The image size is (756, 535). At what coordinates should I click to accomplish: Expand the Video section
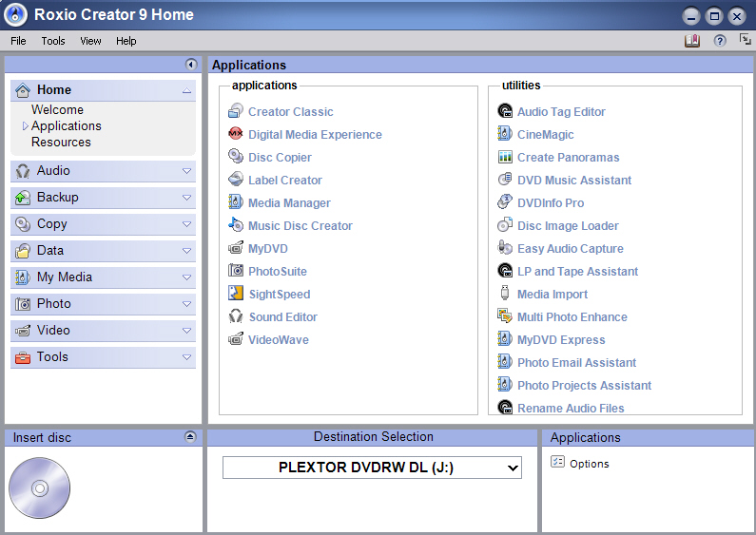pyautogui.click(x=186, y=331)
